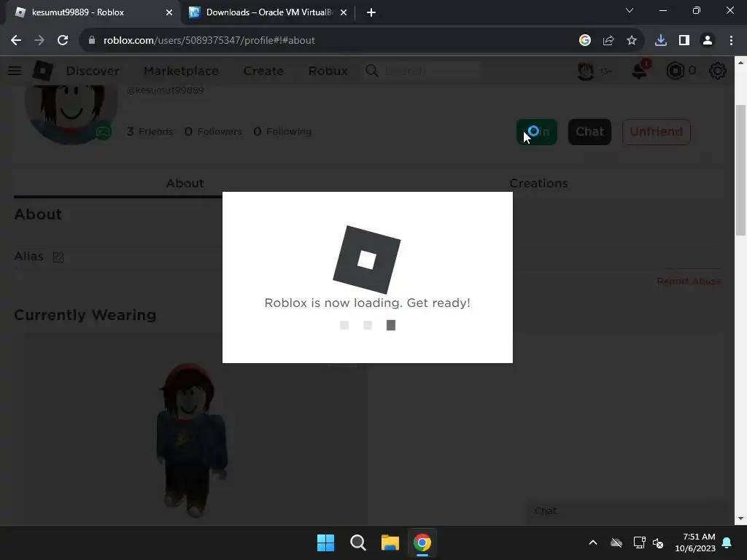Click the Roblox loading dialog logo
This screenshot has height=560, width=747.
tap(367, 260)
